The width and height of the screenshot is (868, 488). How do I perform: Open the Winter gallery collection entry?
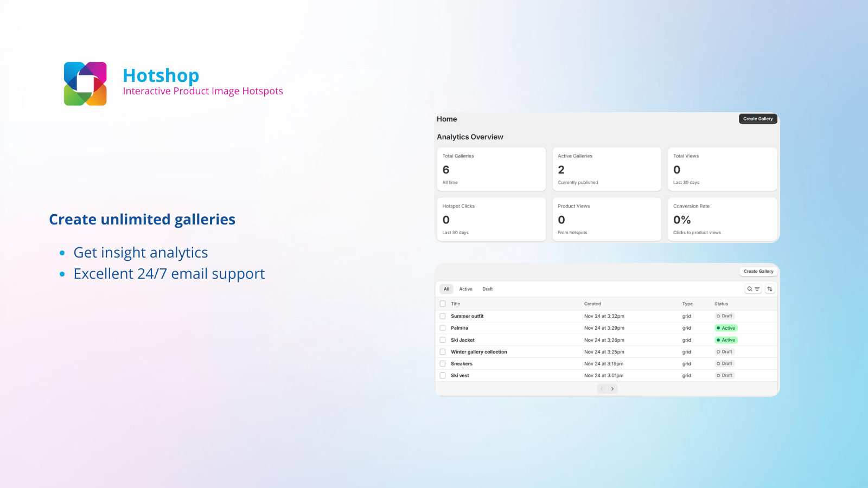[479, 351]
